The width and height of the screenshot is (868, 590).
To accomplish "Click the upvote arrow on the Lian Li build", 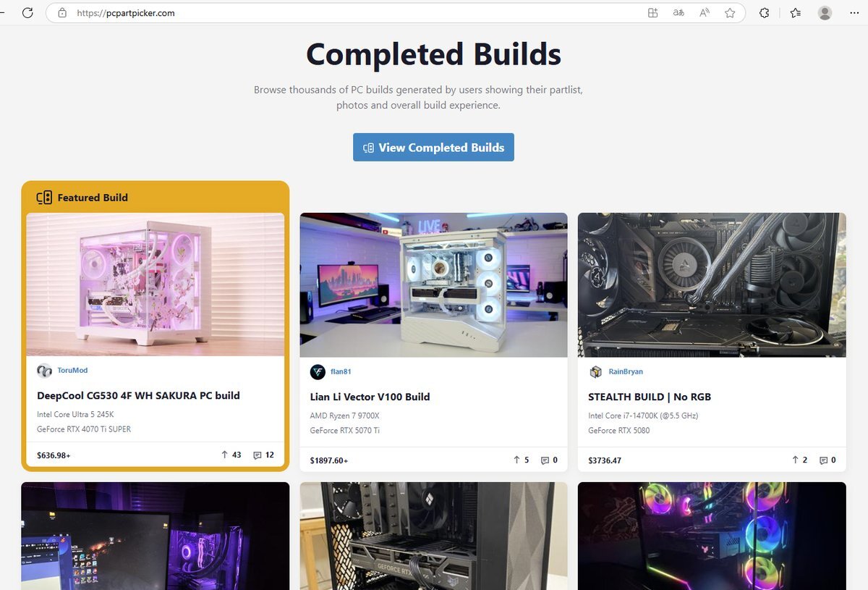I will pos(516,460).
